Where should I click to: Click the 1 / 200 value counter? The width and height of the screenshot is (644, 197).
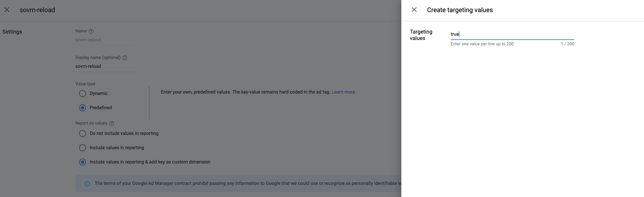[x=567, y=44]
